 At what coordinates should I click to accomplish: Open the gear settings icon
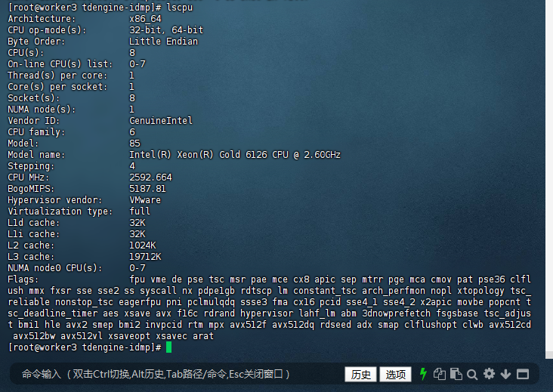point(489,374)
